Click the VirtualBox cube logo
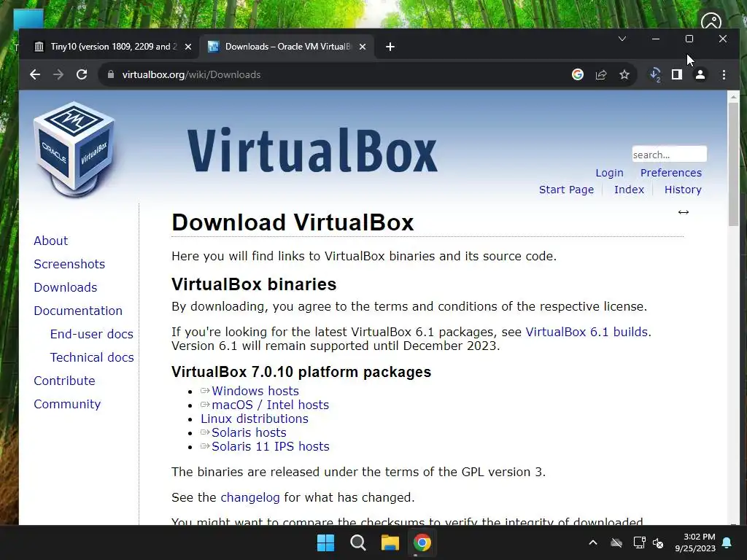Image resolution: width=747 pixels, height=560 pixels. [x=74, y=149]
